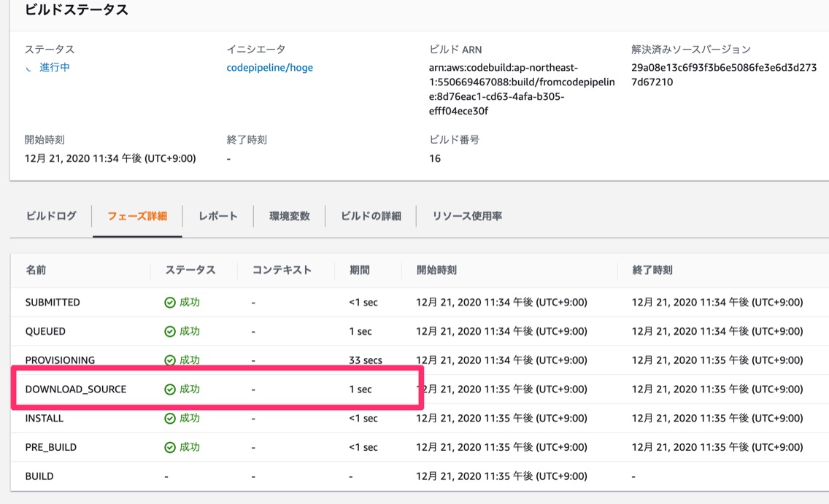
Task: Click the 進行中 status link
Action: (x=55, y=68)
